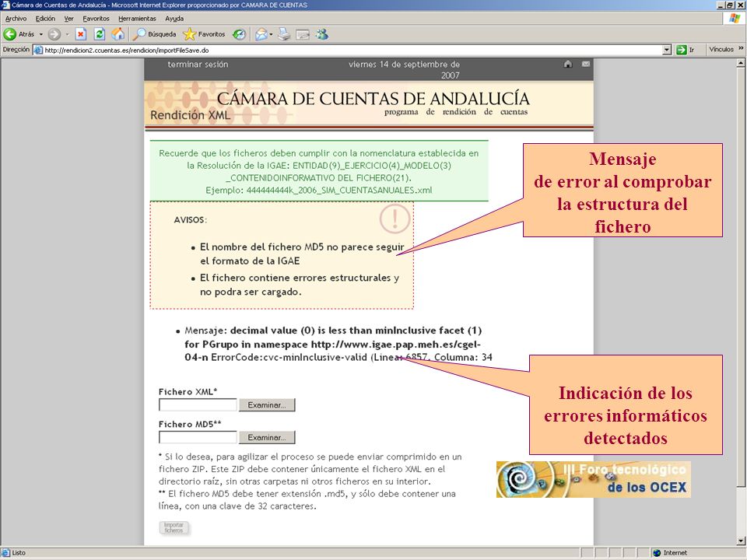Click the Edit toolbar icon beside print
The height and width of the screenshot is (560, 747).
(303, 34)
